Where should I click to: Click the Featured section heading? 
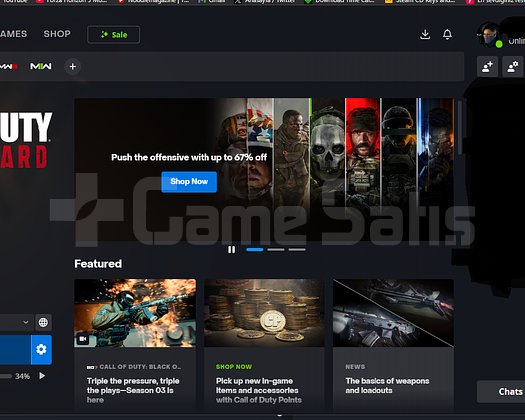(x=98, y=264)
